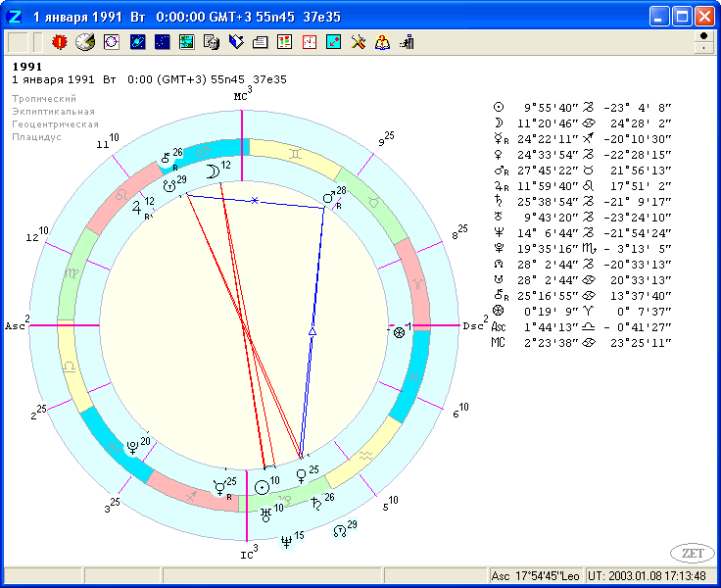Select the MC row 2°23'38" in table
The width and height of the screenshot is (721, 588).
click(582, 343)
